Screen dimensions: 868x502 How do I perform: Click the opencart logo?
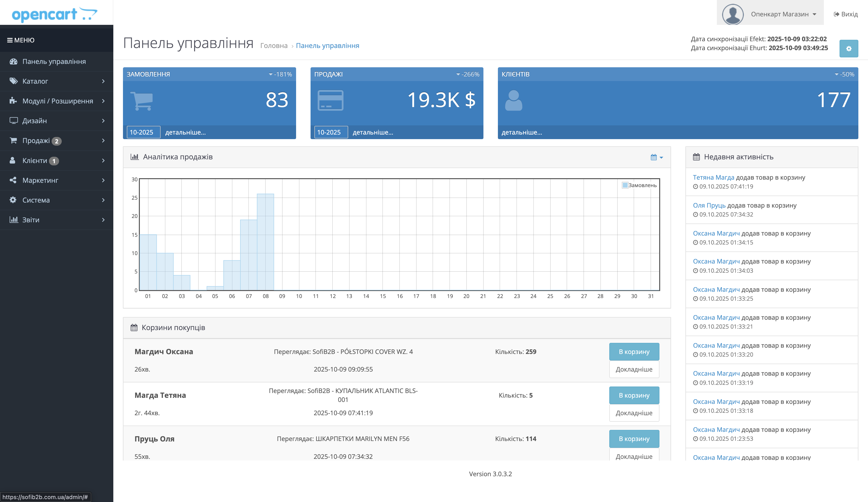click(x=54, y=14)
